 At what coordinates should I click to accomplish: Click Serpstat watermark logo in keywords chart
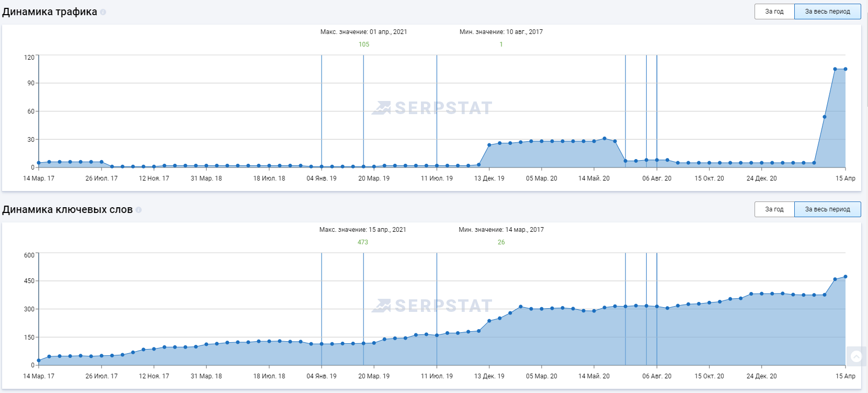(x=432, y=306)
